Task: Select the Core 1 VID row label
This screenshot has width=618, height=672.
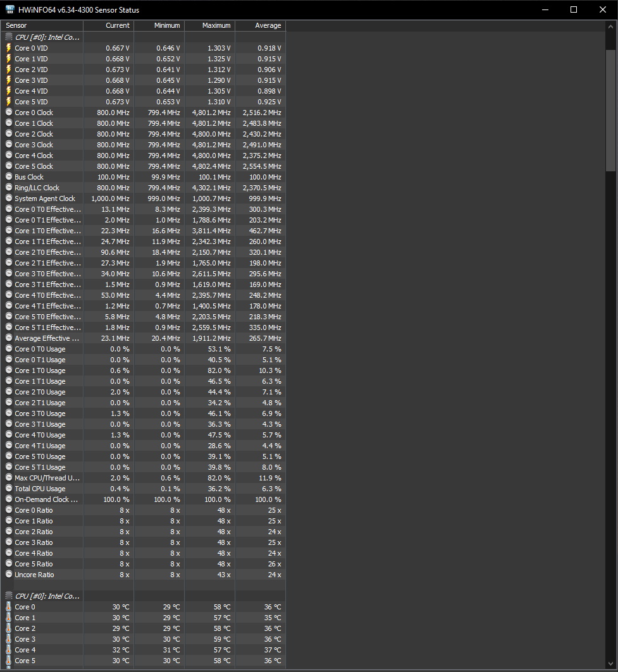Action: click(31, 59)
